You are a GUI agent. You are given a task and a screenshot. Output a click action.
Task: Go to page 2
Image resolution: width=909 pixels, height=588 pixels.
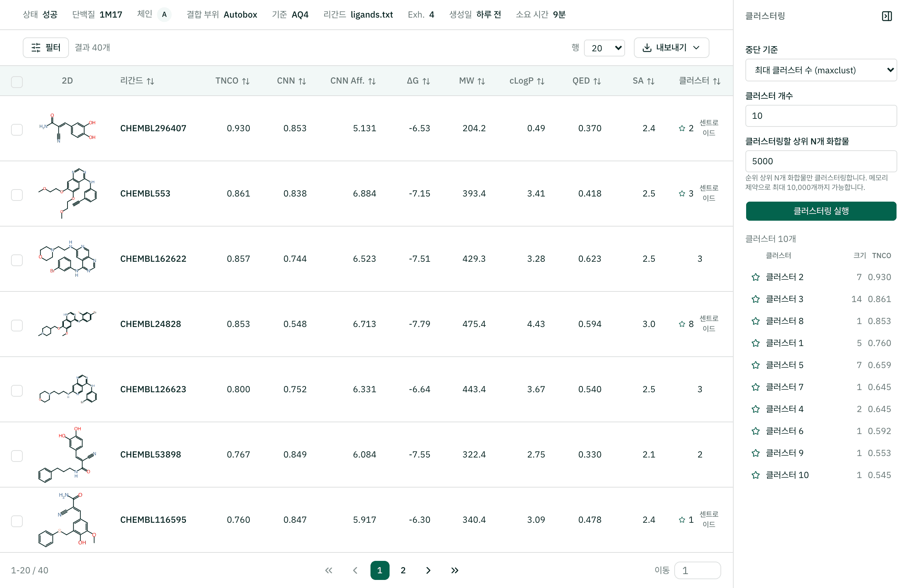pos(403,570)
